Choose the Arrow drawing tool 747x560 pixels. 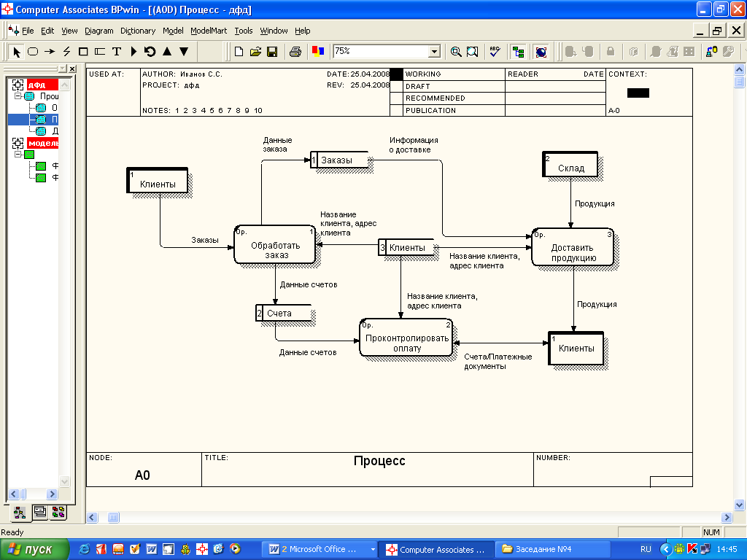pos(50,52)
